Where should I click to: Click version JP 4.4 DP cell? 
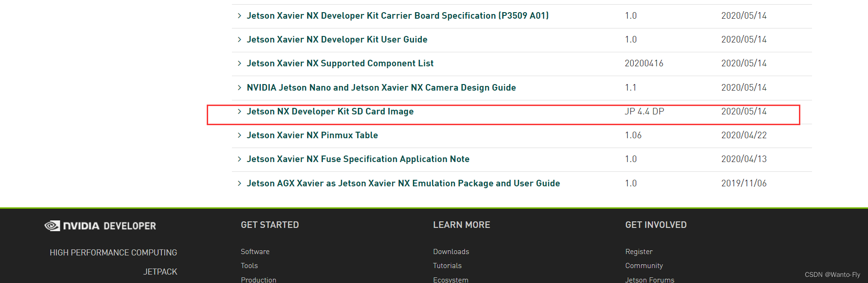pos(644,112)
